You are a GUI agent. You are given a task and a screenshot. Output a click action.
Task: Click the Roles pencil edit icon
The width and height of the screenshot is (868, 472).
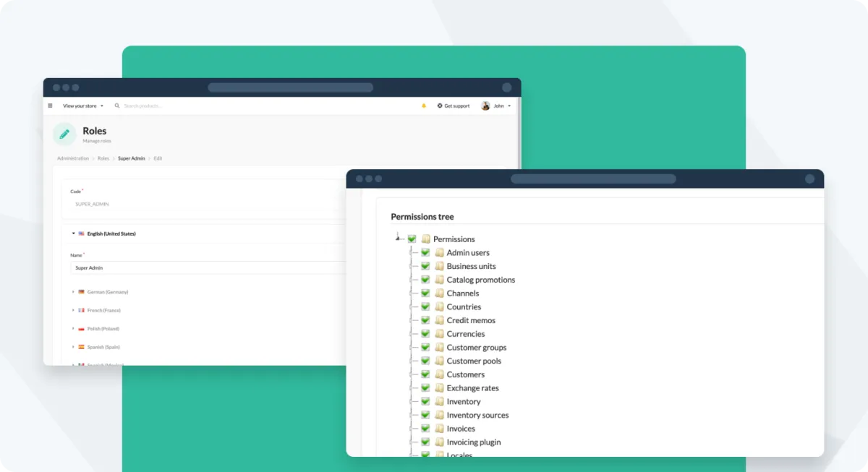[x=64, y=134]
